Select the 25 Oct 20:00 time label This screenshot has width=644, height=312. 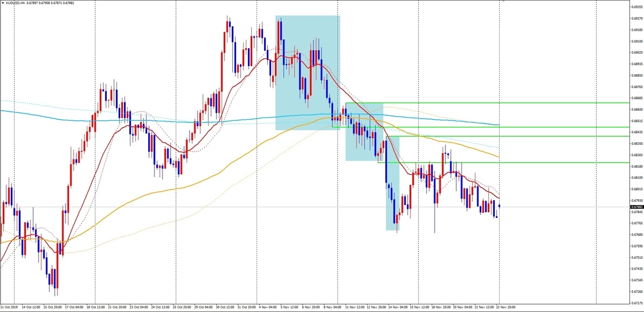(x=183, y=308)
